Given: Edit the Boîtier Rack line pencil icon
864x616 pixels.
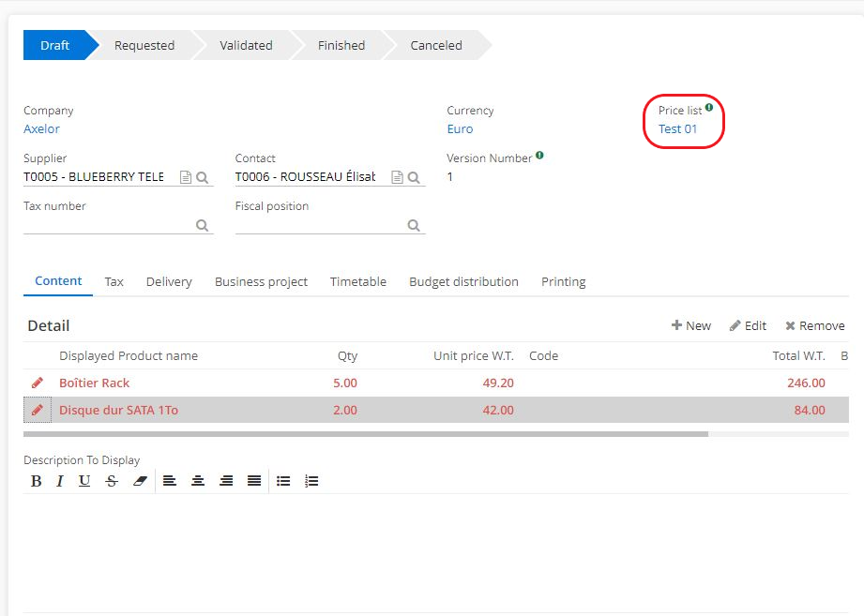Looking at the screenshot, I should click(38, 383).
